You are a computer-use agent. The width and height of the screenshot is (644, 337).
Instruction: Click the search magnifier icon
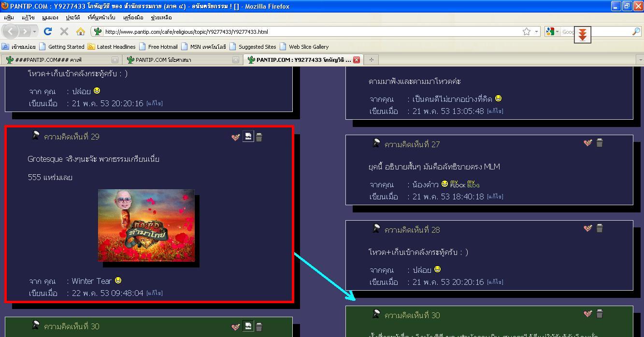636,31
